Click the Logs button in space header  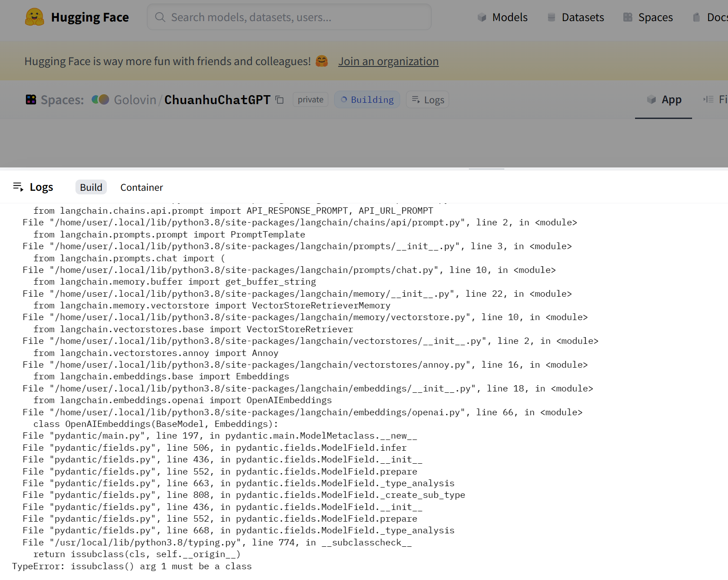(x=427, y=99)
